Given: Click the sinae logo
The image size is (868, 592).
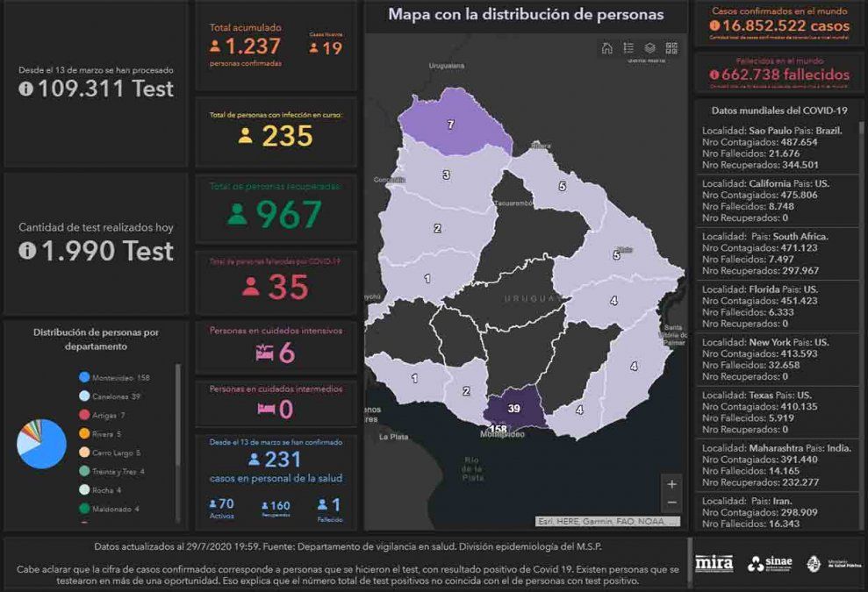Looking at the screenshot, I should click(x=771, y=563).
